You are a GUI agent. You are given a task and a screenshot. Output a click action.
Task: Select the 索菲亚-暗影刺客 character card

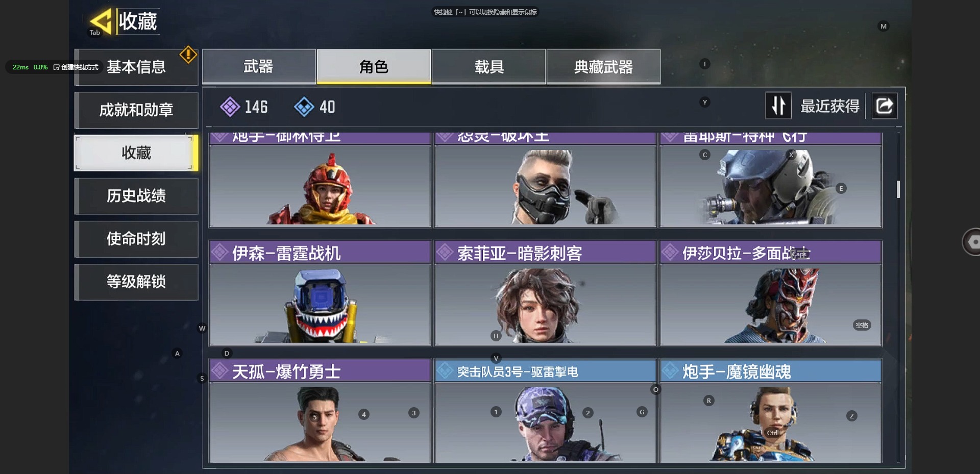[545, 293]
